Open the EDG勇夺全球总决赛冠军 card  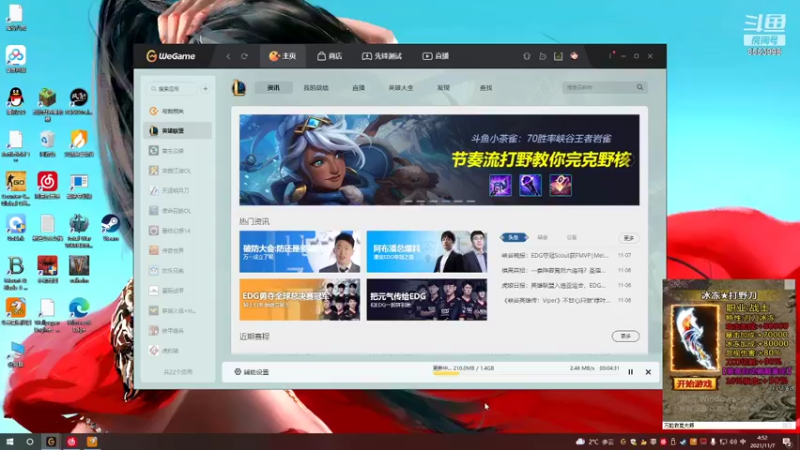(x=299, y=299)
